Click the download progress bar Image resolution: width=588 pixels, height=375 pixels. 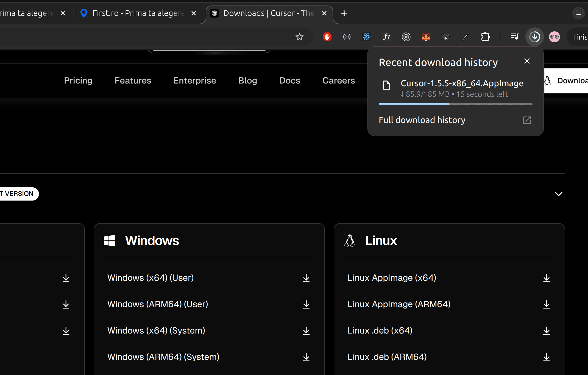click(x=455, y=104)
